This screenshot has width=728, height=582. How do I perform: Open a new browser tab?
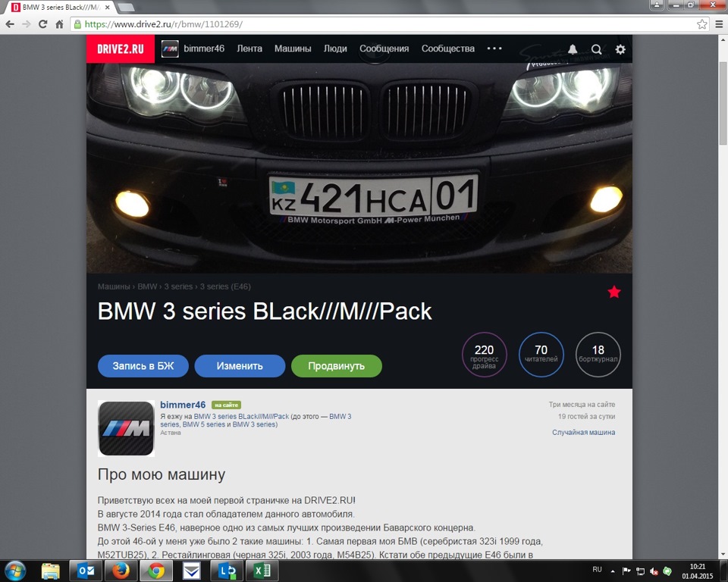[x=125, y=8]
